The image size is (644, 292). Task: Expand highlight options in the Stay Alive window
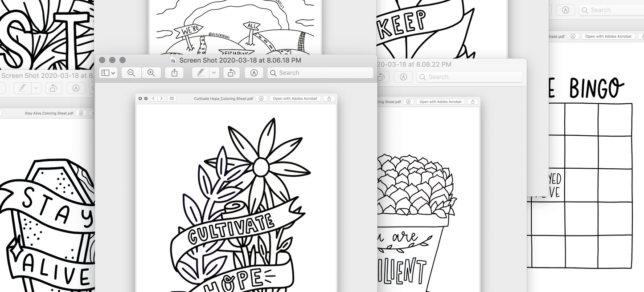(37, 88)
